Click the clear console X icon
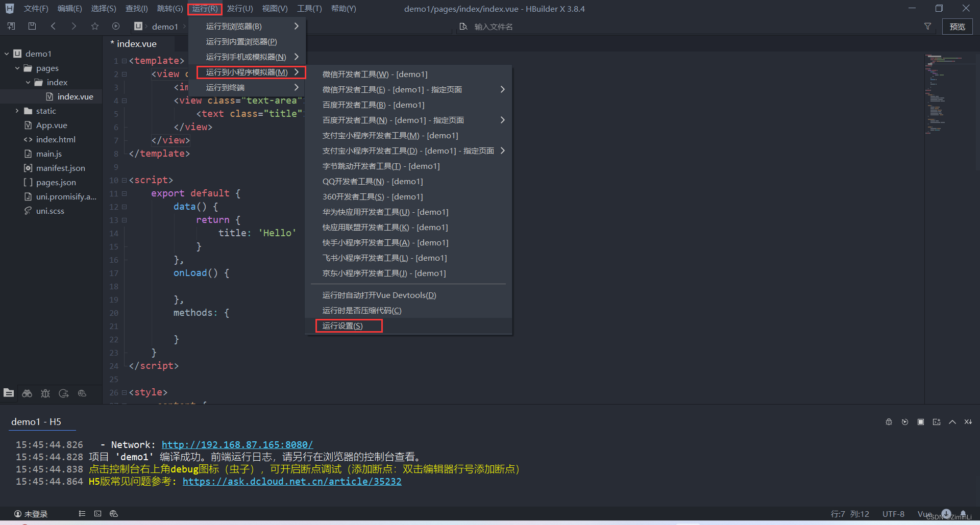Screen dimensions: 980x525 [968, 422]
